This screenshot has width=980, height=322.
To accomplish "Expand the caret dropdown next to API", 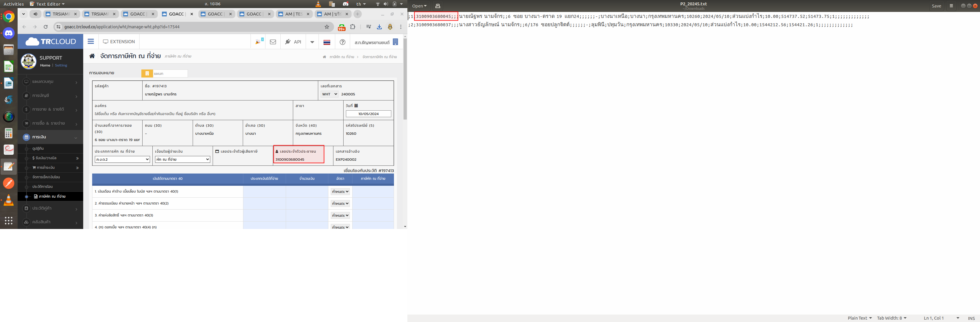I will point(312,42).
